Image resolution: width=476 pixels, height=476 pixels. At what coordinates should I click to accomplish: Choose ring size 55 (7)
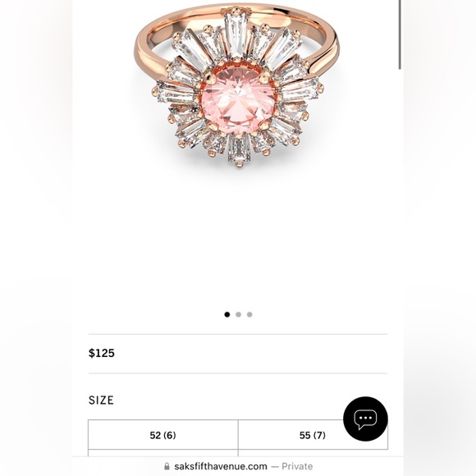pyautogui.click(x=313, y=435)
